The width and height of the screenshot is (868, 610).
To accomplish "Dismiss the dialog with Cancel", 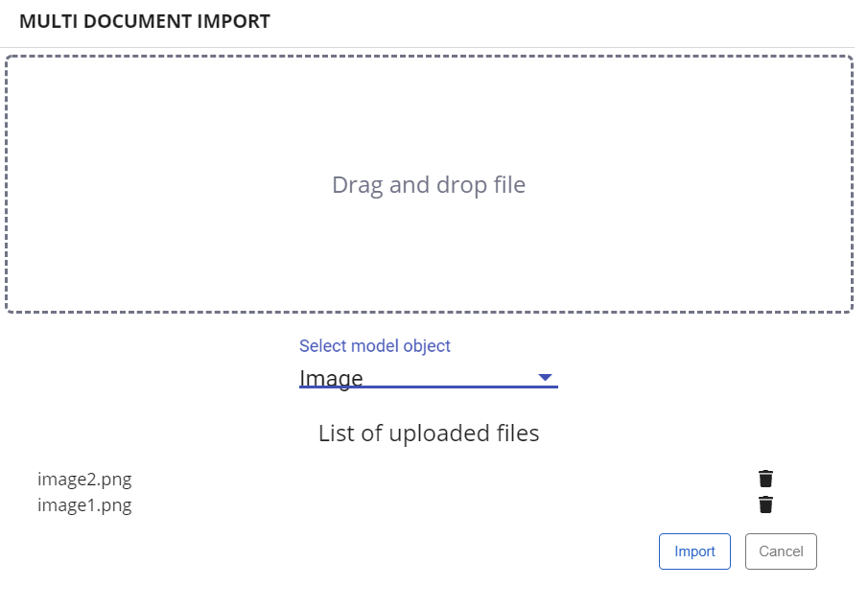I will [782, 551].
